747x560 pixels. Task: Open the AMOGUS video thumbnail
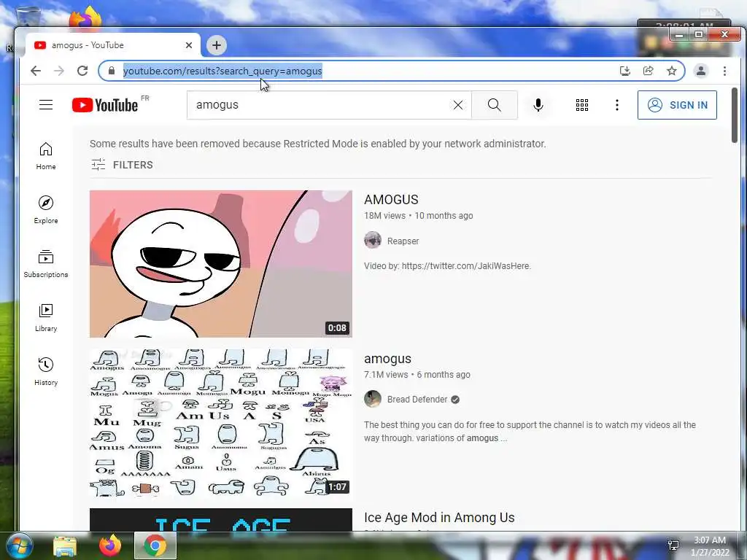tap(221, 264)
